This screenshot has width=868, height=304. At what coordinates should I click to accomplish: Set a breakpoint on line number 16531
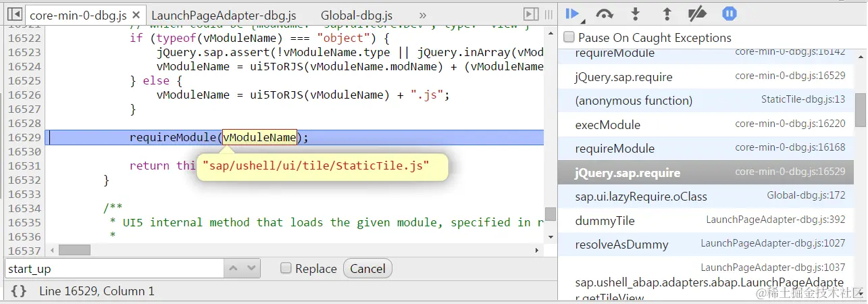coord(25,166)
